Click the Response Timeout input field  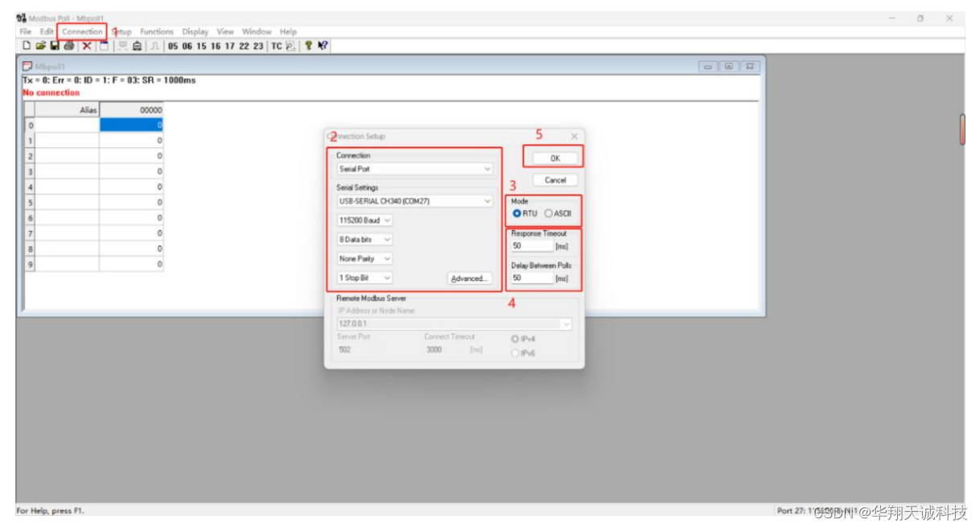(x=531, y=246)
